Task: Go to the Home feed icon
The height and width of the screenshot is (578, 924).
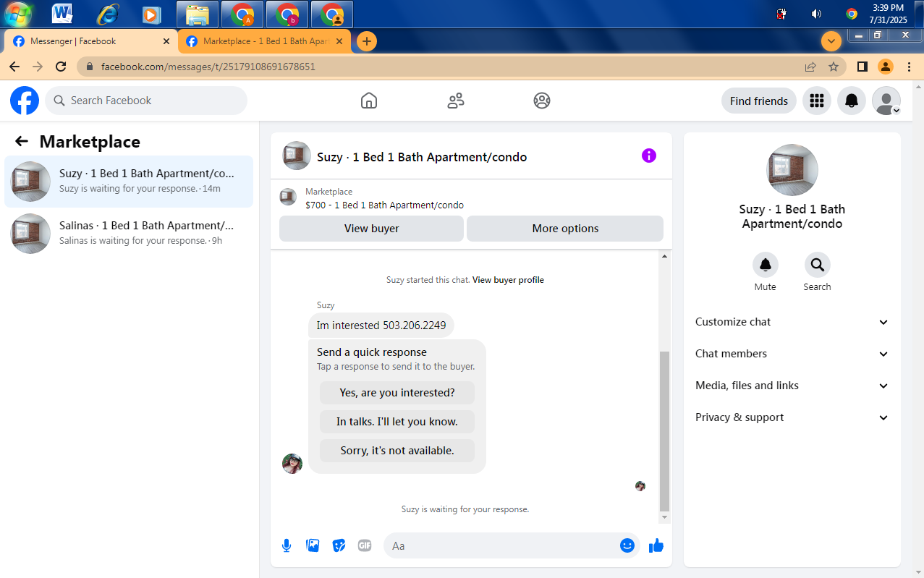Action: [x=369, y=101]
